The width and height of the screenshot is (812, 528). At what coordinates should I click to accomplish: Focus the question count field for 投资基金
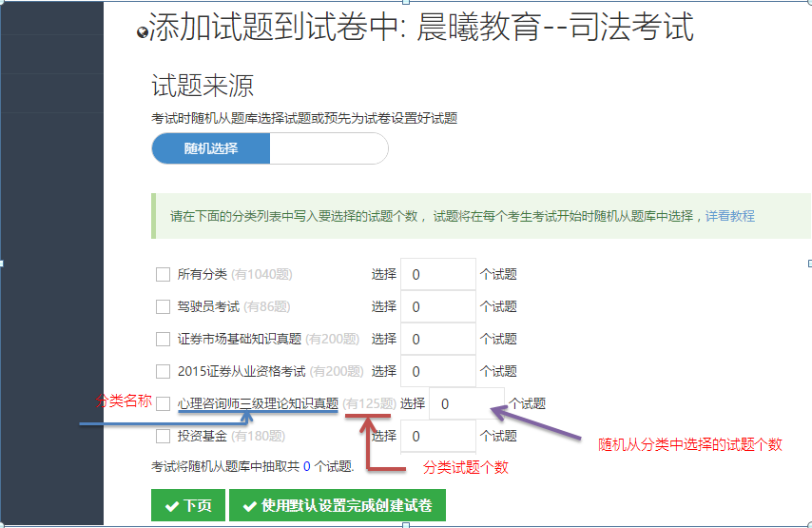(x=438, y=436)
